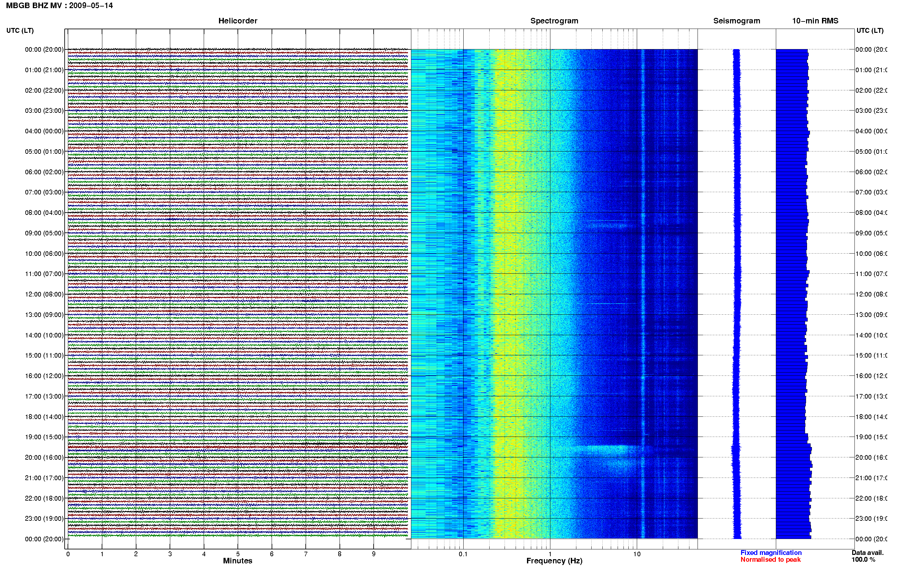Select the Seismogram panel heading
The height and width of the screenshot is (578, 924).
pyautogui.click(x=737, y=21)
